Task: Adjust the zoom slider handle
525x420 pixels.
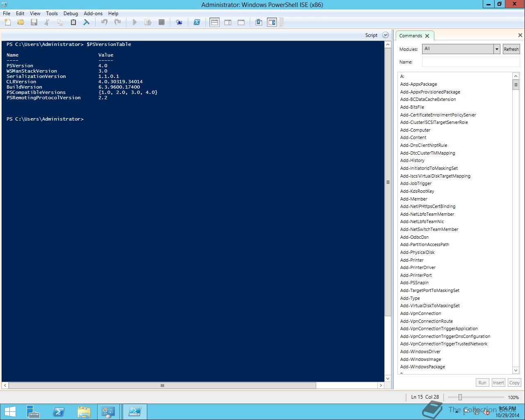Action: pyautogui.click(x=460, y=397)
